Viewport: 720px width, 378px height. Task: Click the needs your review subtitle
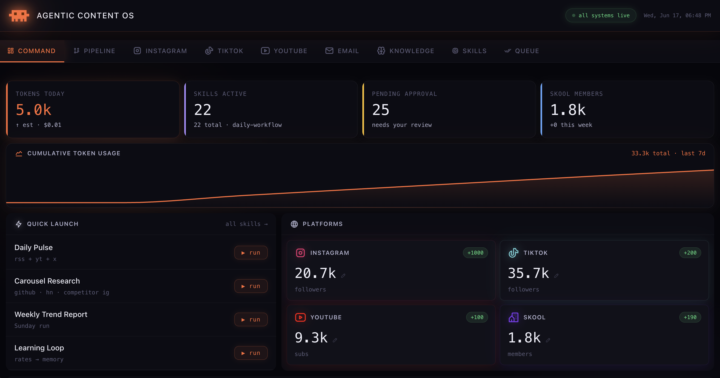[x=402, y=125]
